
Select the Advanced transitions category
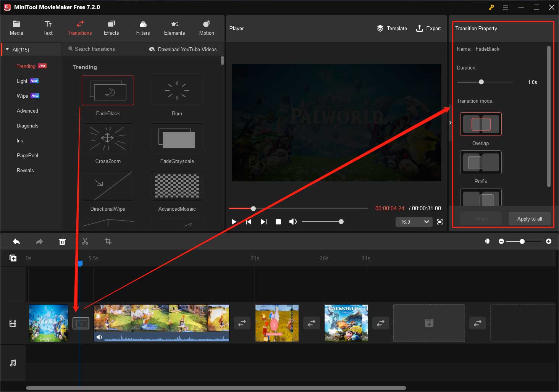tap(27, 111)
